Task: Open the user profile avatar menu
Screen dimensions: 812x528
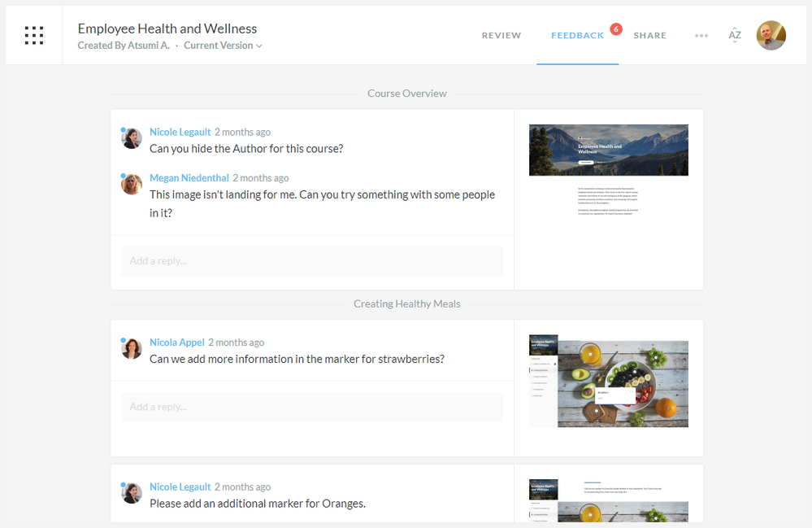Action: [x=771, y=35]
